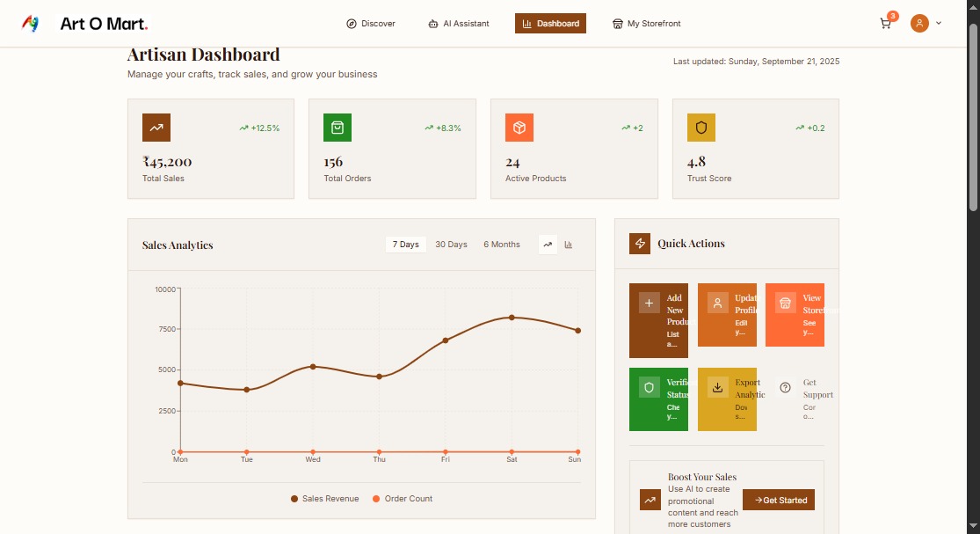This screenshot has height=534, width=980.
Task: Click the store icon in View Storefront
Action: 785,304
